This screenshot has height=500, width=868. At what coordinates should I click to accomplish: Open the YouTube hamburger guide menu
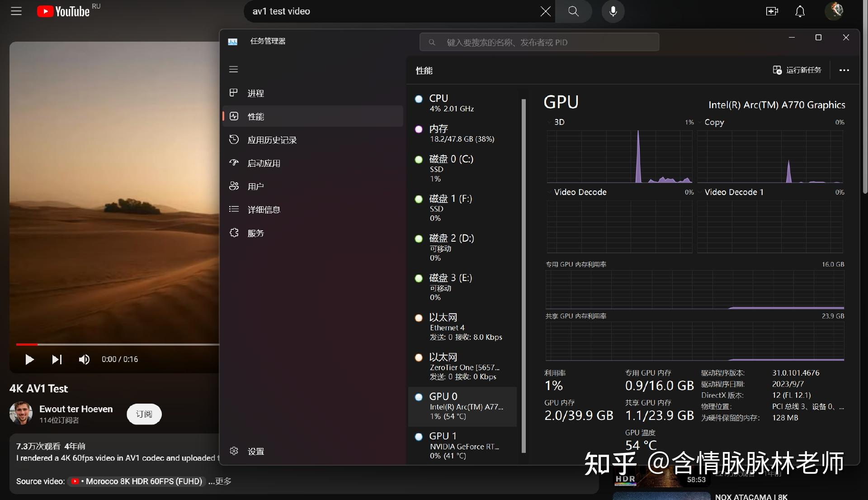[16, 11]
